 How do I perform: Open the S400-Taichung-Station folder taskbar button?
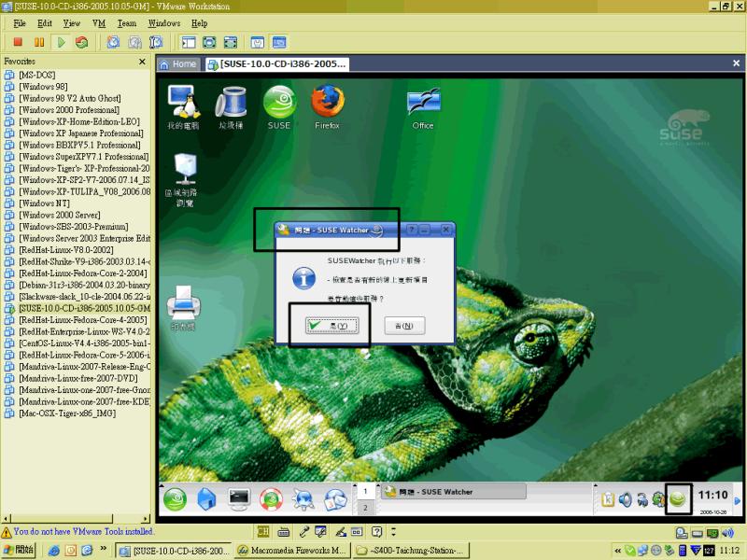tap(412, 551)
